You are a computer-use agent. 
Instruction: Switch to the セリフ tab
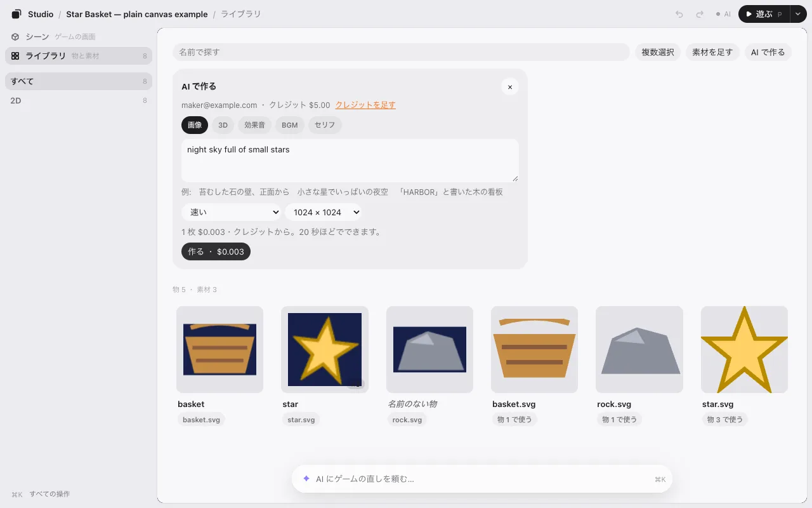pos(325,125)
